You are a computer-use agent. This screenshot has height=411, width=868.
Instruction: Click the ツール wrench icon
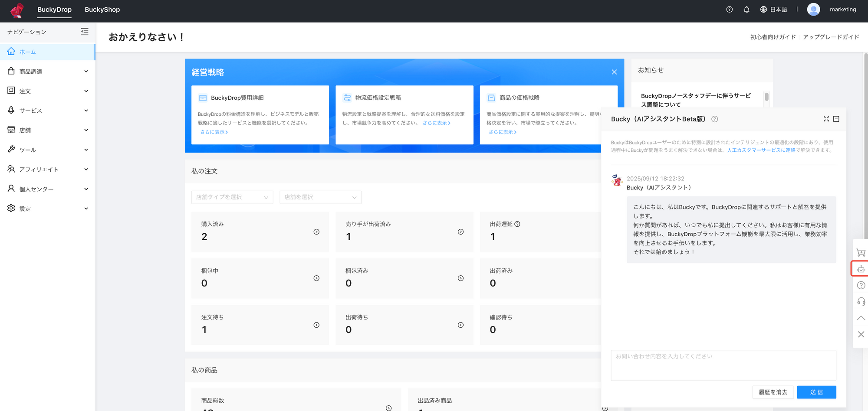tap(11, 149)
